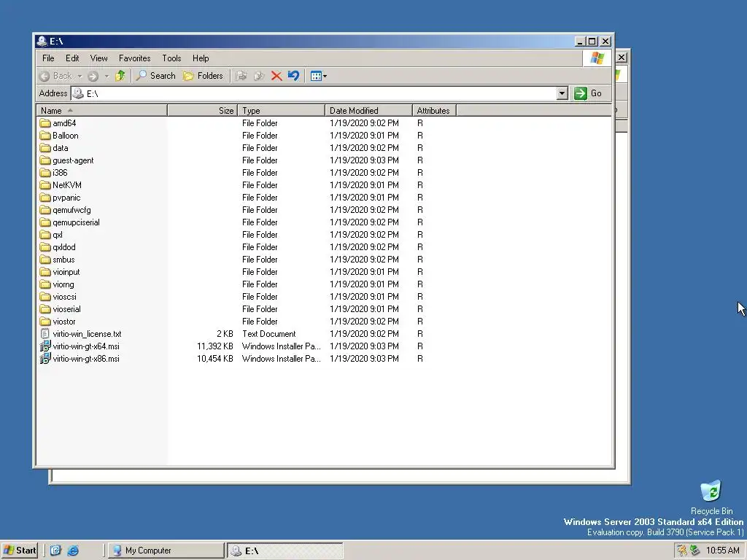Select the 'smbus' folder name
The width and height of the screenshot is (747, 560).
tap(64, 260)
